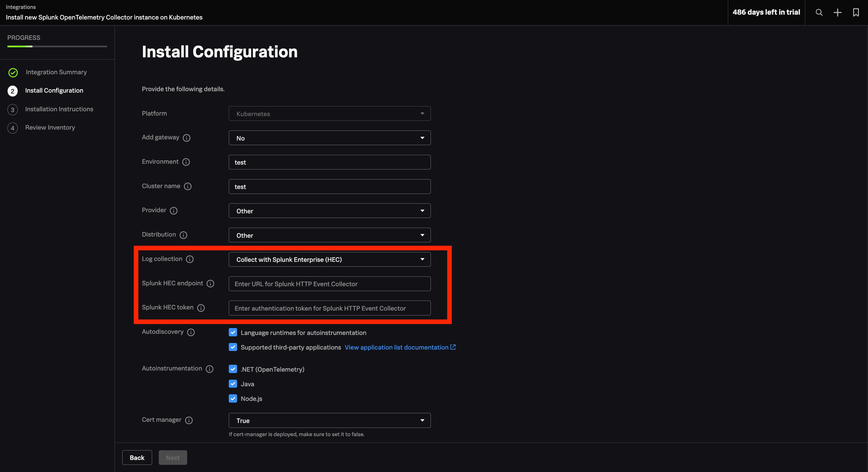868x472 pixels.
Task: Uncheck Language runtimes for autoinstrumentation
Action: click(233, 333)
